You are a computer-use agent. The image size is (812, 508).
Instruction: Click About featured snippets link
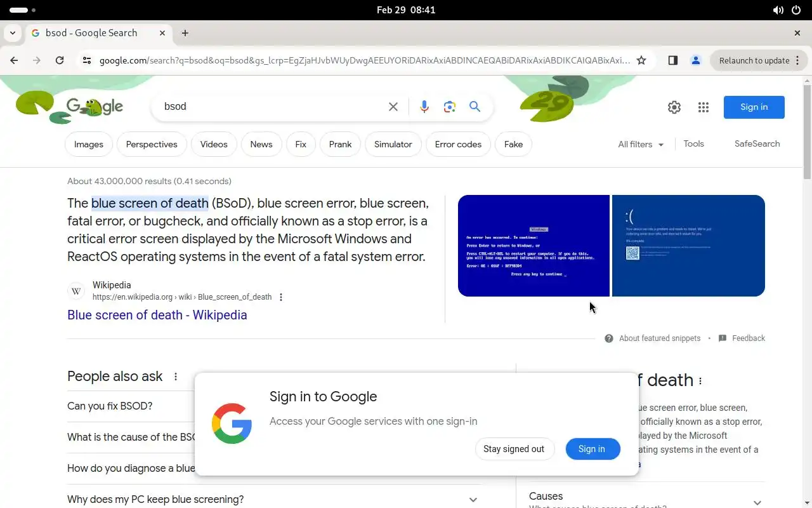pyautogui.click(x=660, y=338)
